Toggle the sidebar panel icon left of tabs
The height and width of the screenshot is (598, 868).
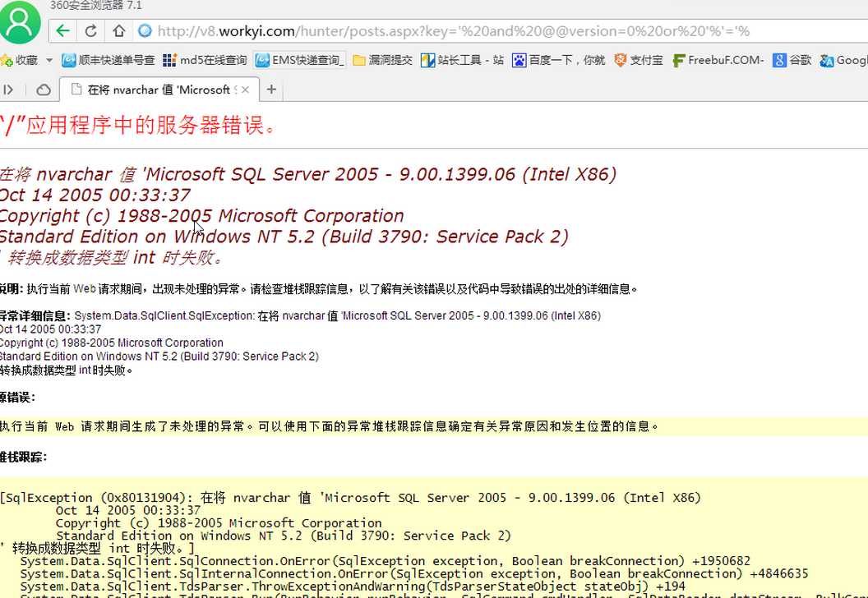[8, 90]
